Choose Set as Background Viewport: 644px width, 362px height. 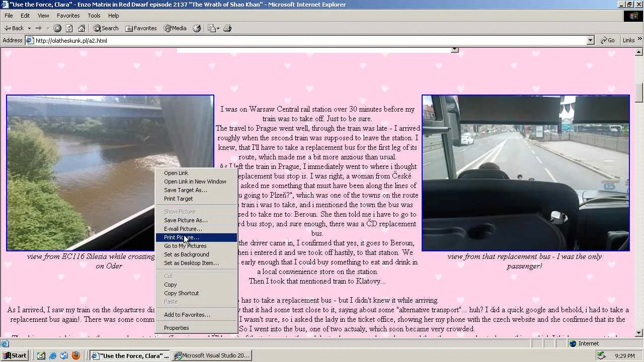(x=196, y=254)
